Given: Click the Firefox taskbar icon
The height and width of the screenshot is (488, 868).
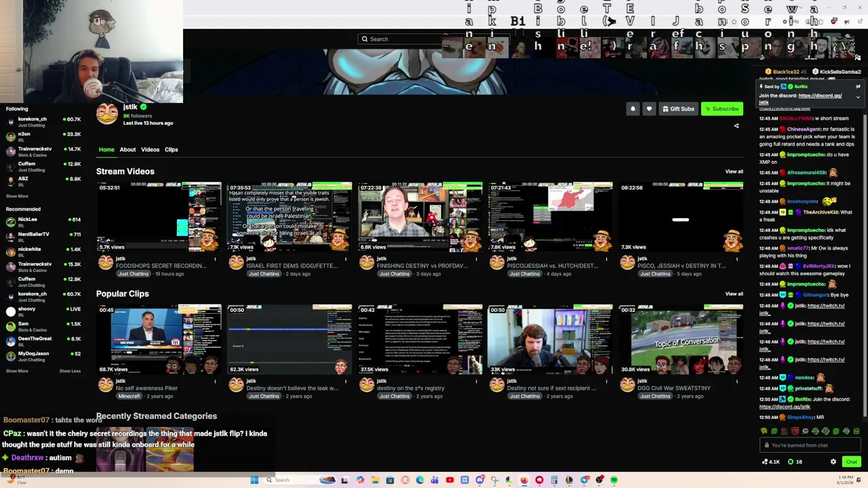Looking at the screenshot, I should coord(524,480).
